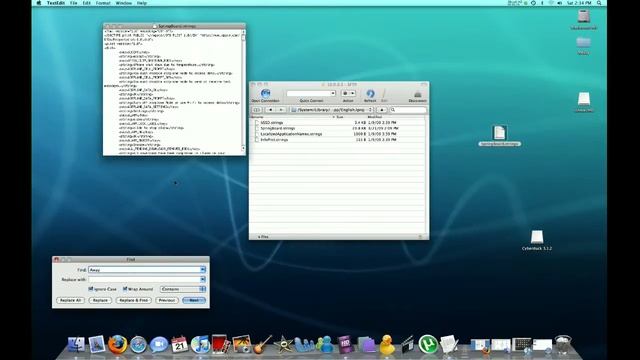Open iMovie from the Dock

pos(283,344)
